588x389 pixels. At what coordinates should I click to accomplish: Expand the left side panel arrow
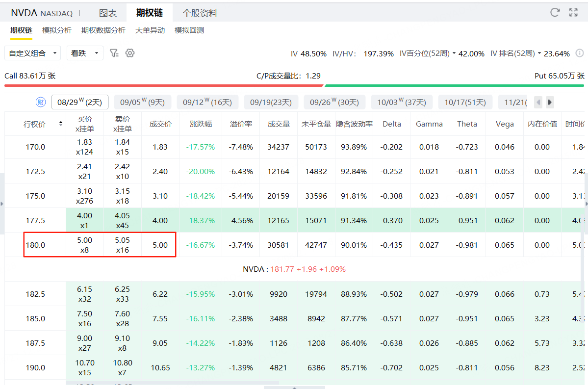click(2, 204)
